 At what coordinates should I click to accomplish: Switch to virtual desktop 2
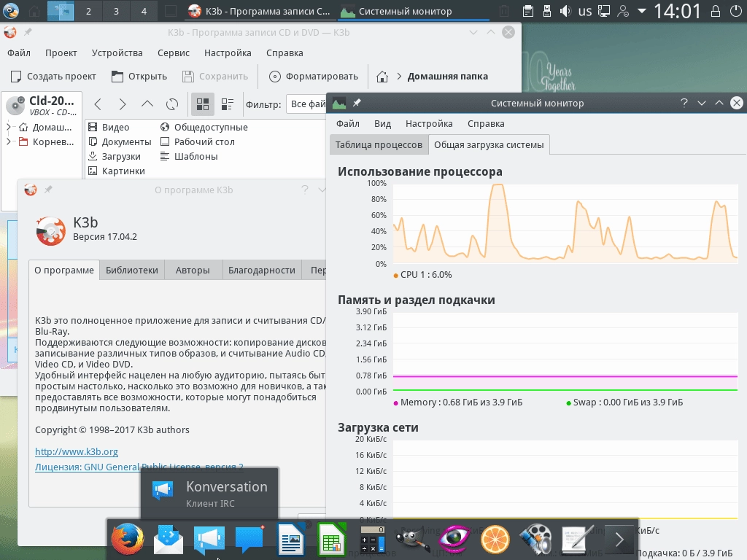88,11
